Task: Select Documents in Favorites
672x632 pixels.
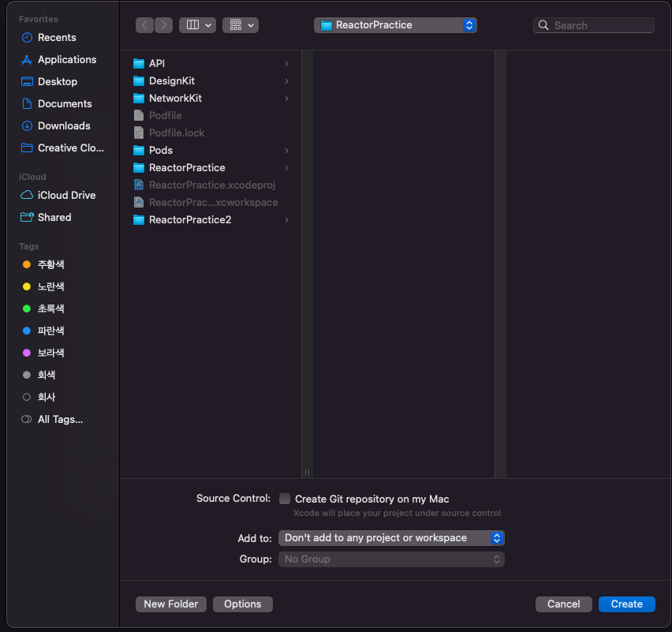Action: click(x=56, y=104)
